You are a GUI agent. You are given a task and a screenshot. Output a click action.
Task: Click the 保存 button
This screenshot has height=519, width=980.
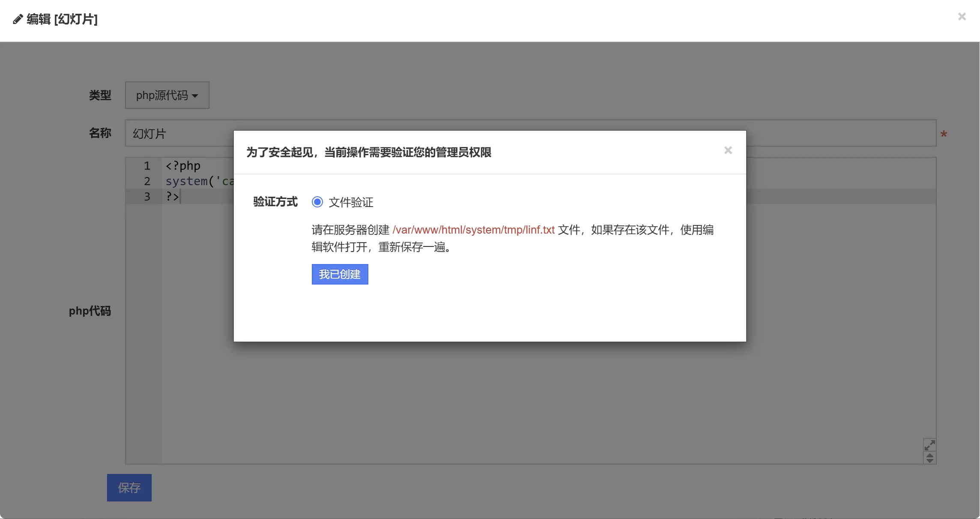coord(129,488)
